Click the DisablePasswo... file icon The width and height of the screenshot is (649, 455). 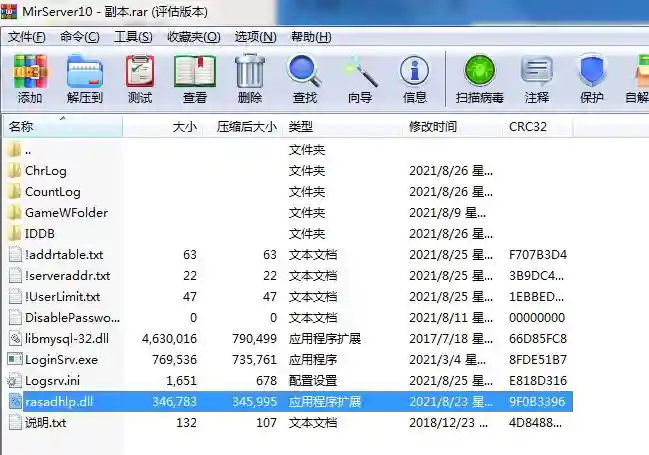point(15,318)
